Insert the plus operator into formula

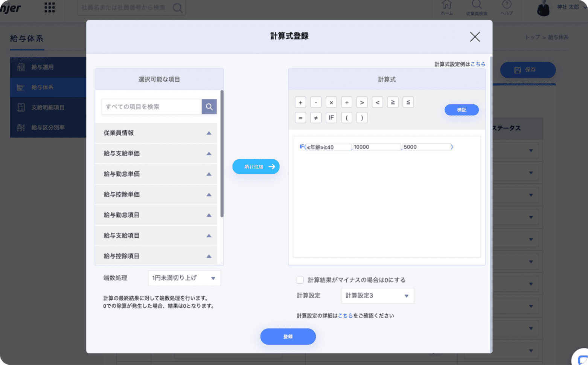tap(300, 102)
